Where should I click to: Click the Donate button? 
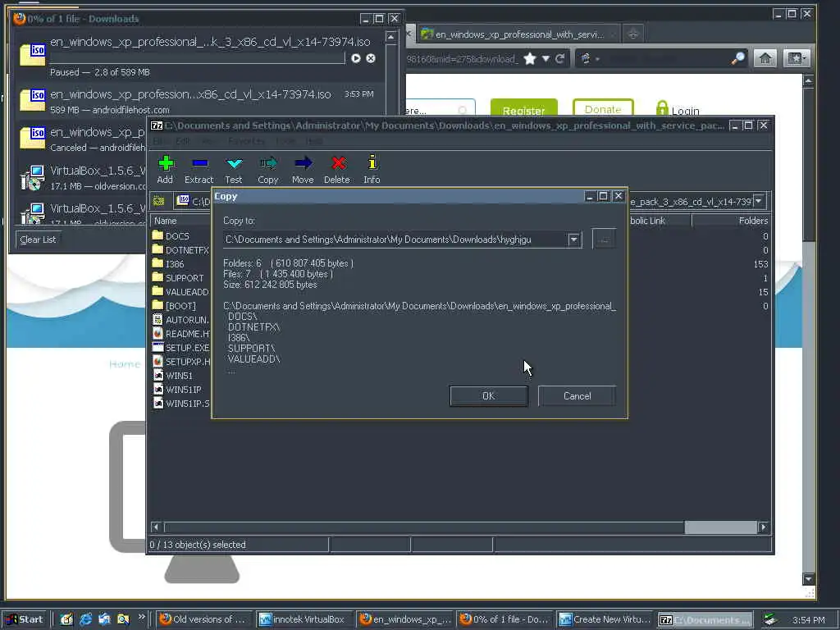603,109
